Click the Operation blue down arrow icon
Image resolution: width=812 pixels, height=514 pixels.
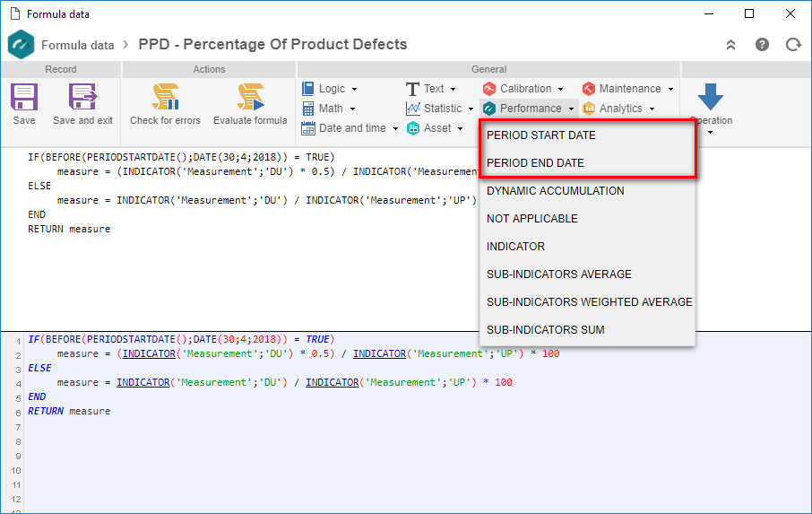711,97
